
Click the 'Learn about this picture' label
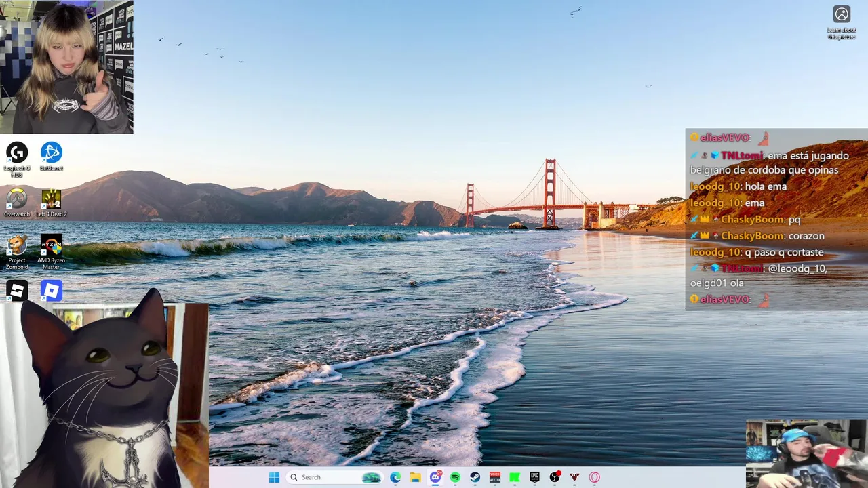(842, 33)
